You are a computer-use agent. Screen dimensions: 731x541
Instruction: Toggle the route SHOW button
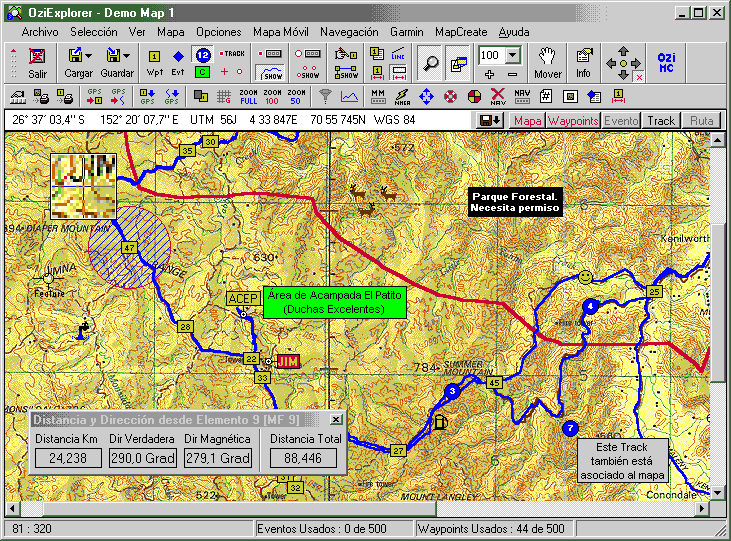346,73
